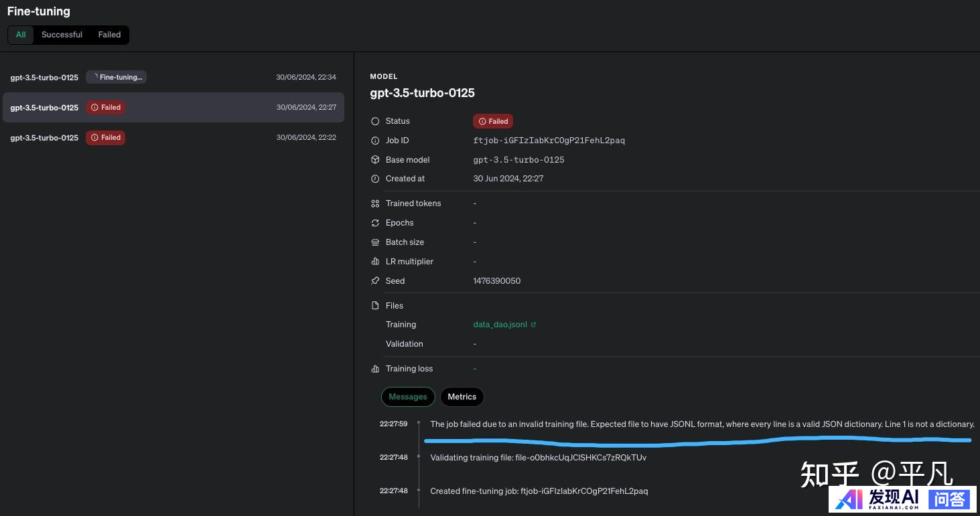This screenshot has width=980, height=516.
Task: Click the job failed error message at 22:27:59
Action: coord(702,424)
